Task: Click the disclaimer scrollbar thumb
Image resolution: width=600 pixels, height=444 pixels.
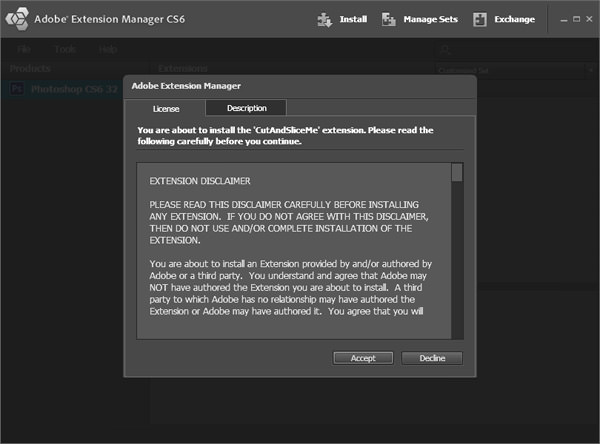Action: [x=457, y=173]
